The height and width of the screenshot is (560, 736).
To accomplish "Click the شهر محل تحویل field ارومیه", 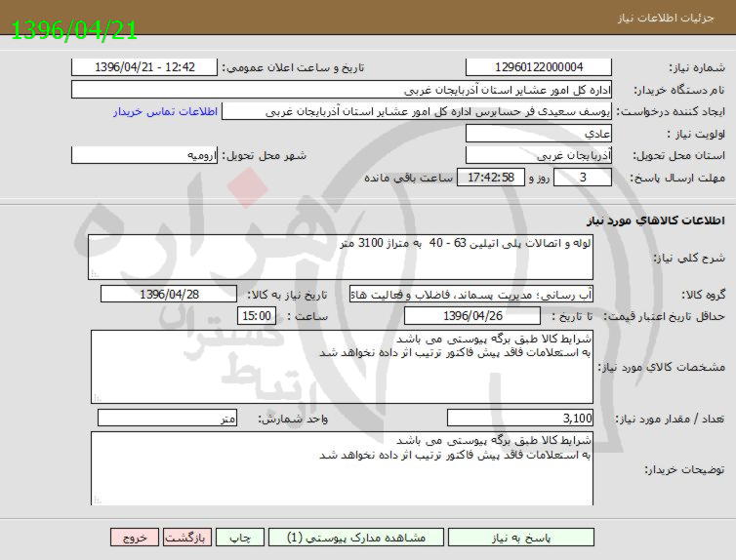I will point(144,155).
